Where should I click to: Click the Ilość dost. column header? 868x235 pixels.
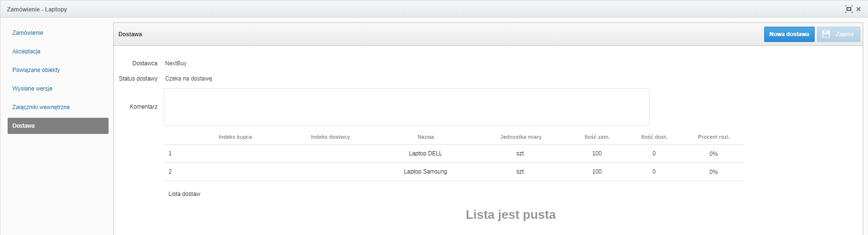654,137
